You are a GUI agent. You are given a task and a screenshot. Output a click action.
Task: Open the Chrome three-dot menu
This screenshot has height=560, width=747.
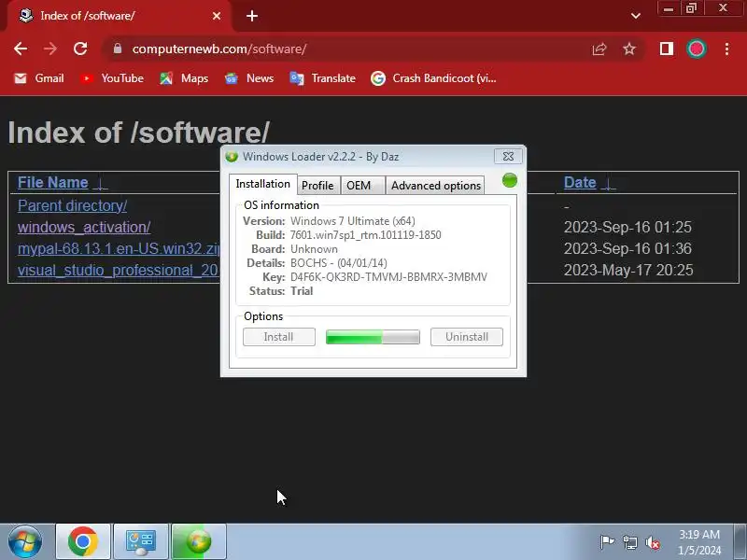click(727, 49)
